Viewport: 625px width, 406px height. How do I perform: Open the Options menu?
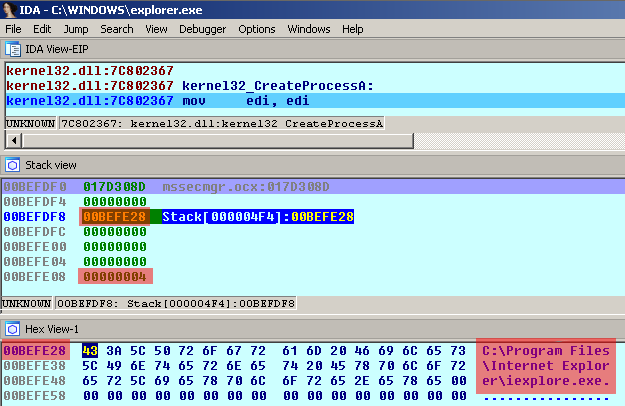[257, 29]
